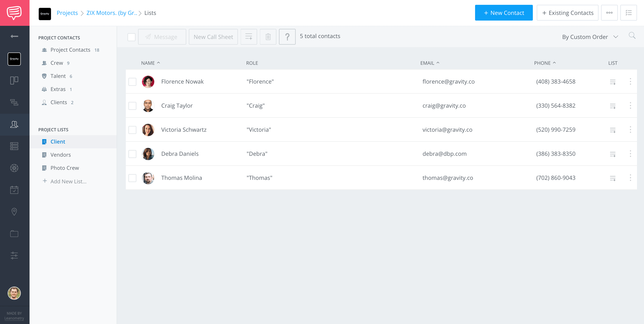The image size is (644, 324).
Task: Click the Projects breadcrumb link
Action: tap(67, 13)
